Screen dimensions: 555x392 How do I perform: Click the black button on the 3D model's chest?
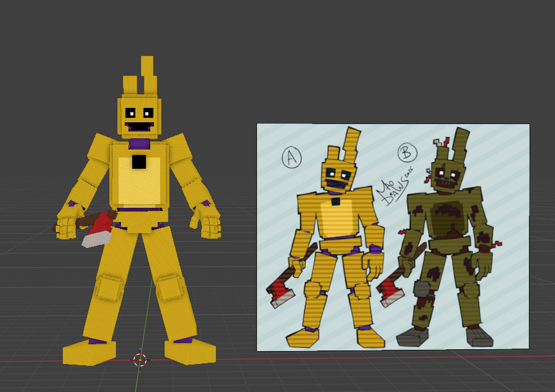(139, 162)
